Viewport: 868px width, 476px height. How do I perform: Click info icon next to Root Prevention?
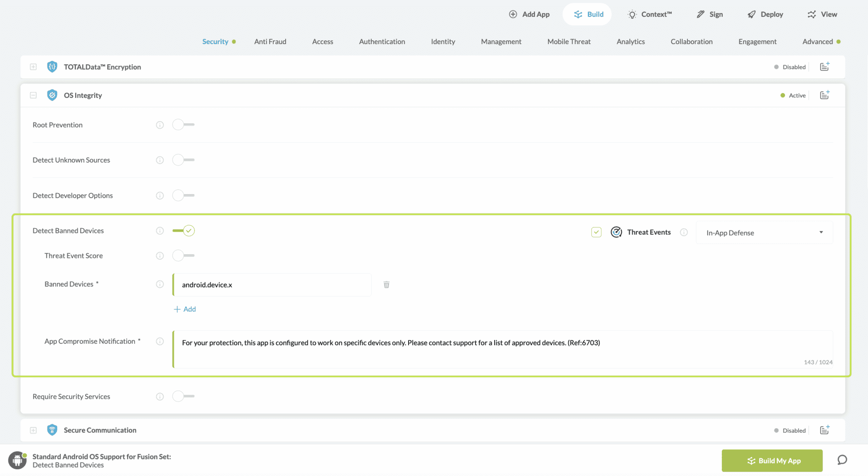coord(160,125)
